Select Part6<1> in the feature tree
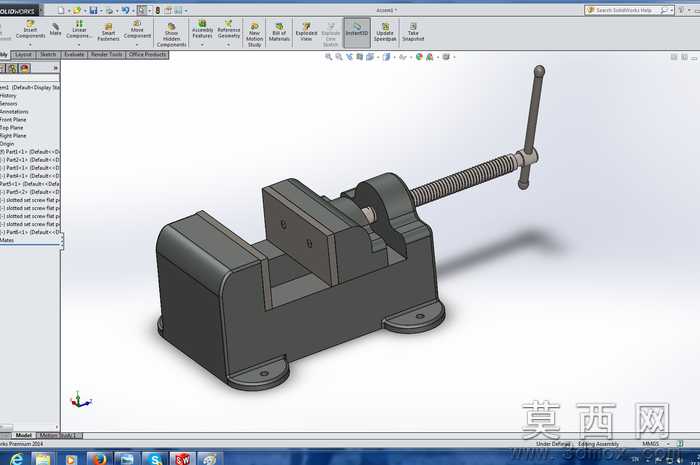The width and height of the screenshot is (700, 465). point(29,232)
